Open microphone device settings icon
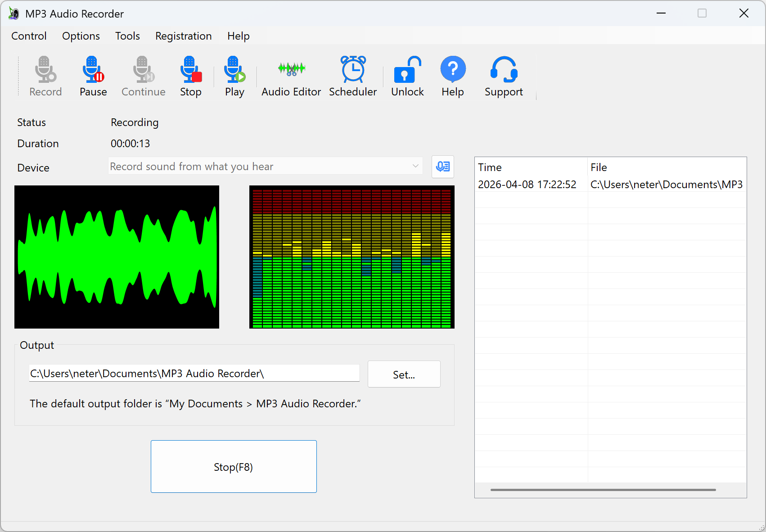 click(x=442, y=167)
